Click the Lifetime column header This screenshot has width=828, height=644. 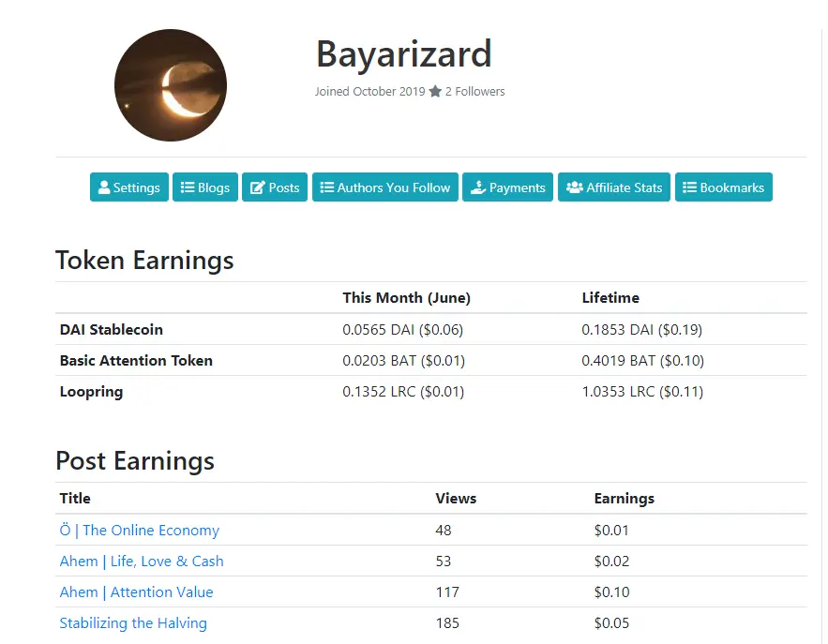coord(610,298)
